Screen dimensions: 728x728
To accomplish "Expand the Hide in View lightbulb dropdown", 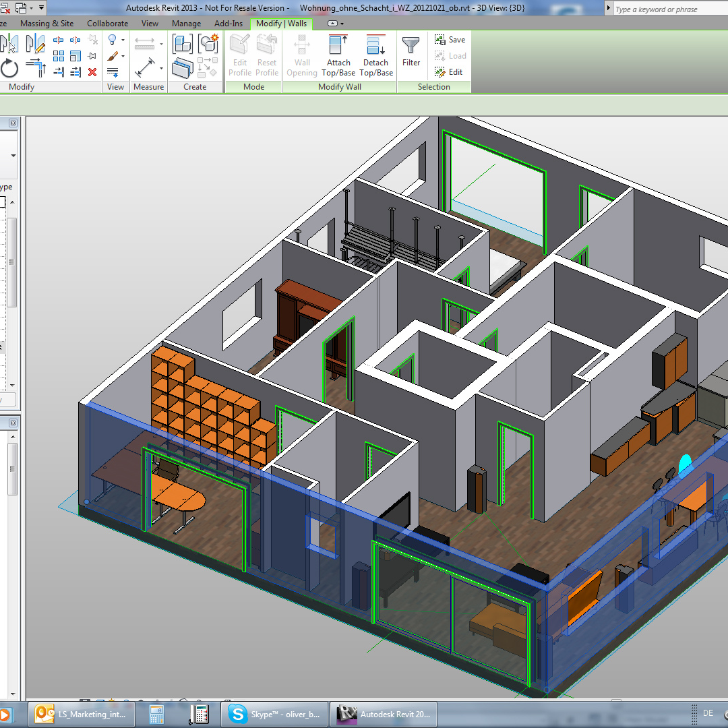I will pos(123,40).
